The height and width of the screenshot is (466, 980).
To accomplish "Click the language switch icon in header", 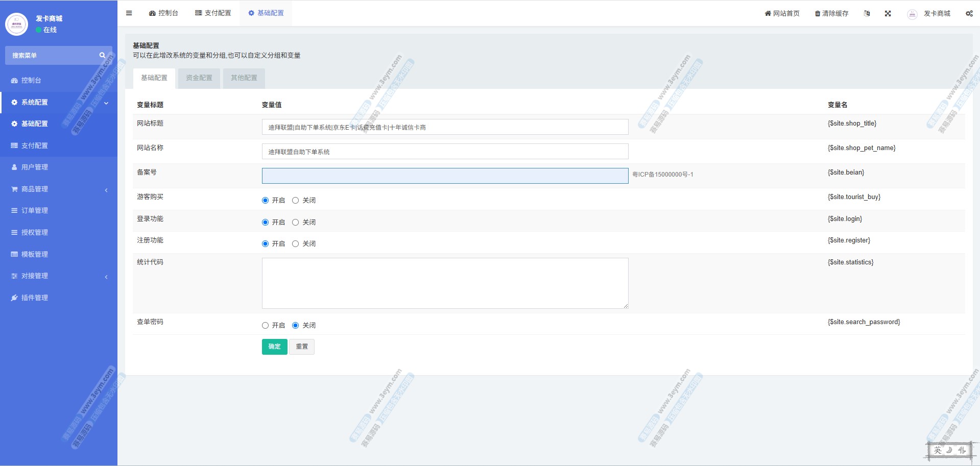I will (x=867, y=14).
